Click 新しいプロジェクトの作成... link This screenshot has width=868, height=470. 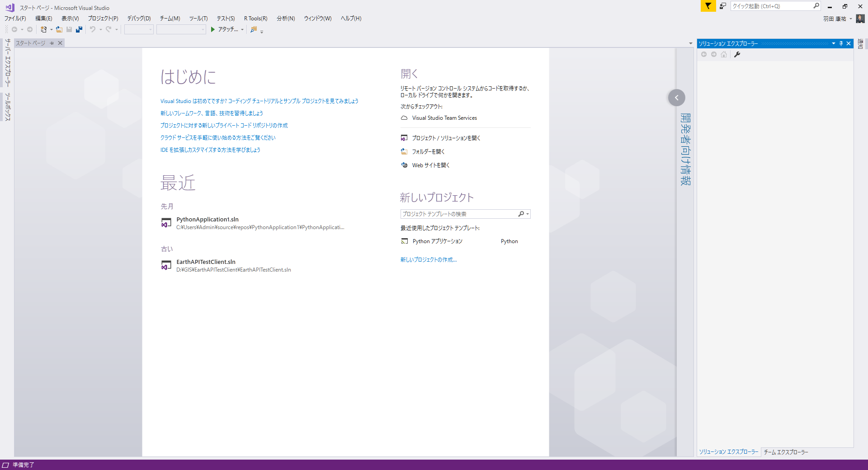coord(429,260)
